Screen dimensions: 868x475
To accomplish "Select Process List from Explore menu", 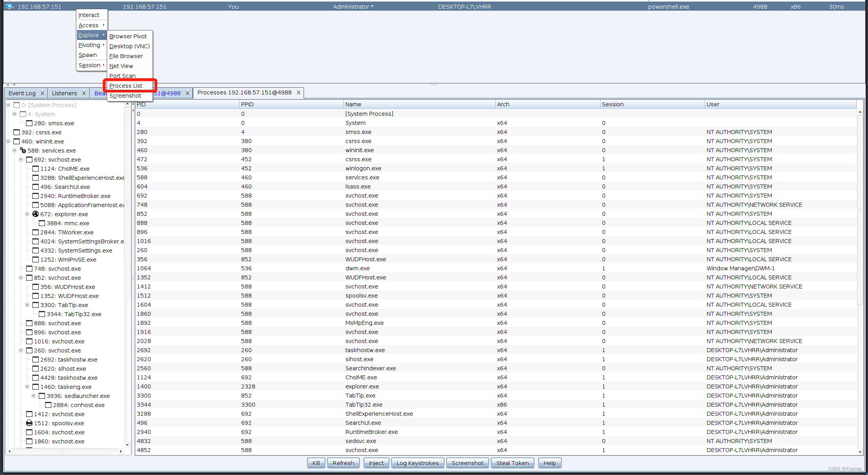I will [126, 85].
